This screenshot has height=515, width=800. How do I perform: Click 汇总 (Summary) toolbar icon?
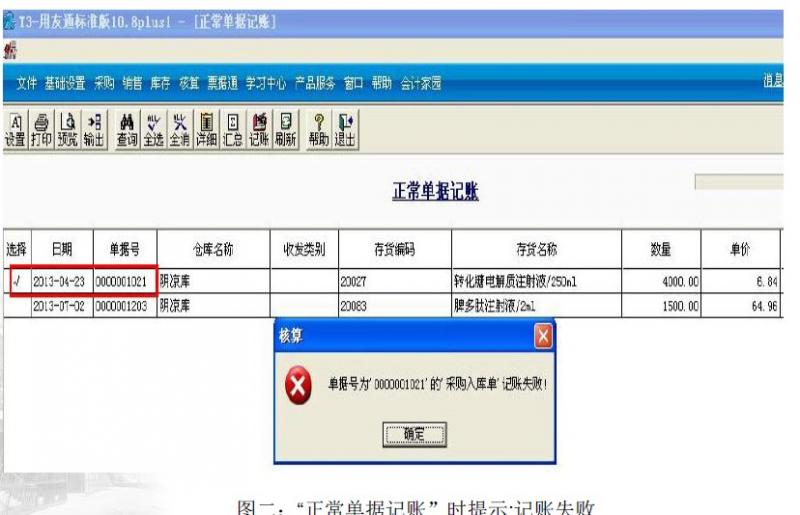pos(233,130)
